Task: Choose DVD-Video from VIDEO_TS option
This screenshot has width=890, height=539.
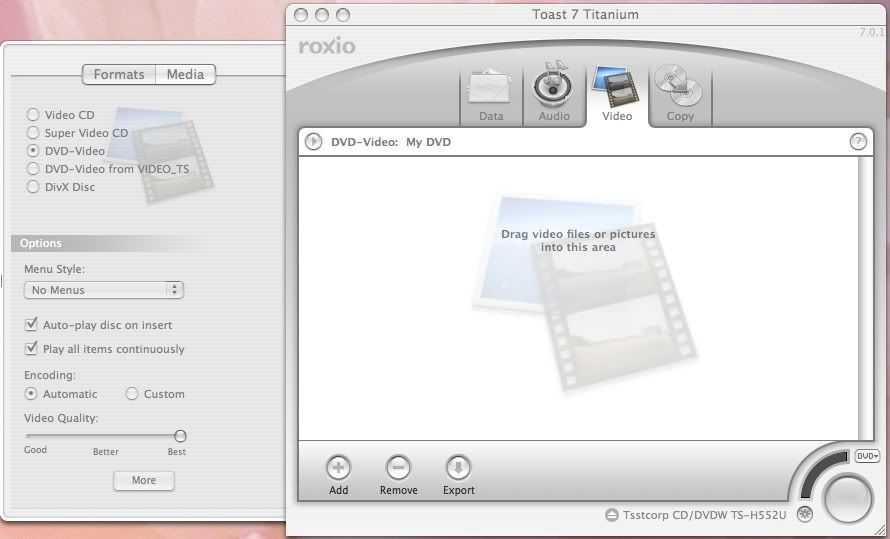Action: tap(33, 169)
